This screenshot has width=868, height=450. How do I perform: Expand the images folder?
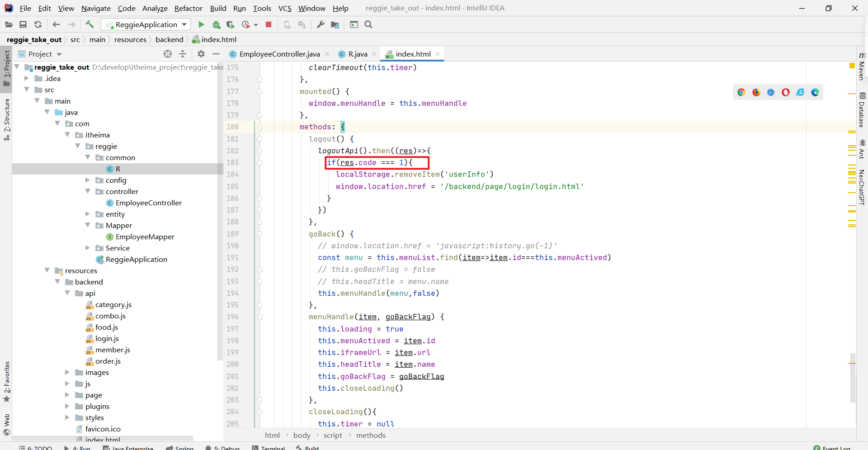coord(67,372)
